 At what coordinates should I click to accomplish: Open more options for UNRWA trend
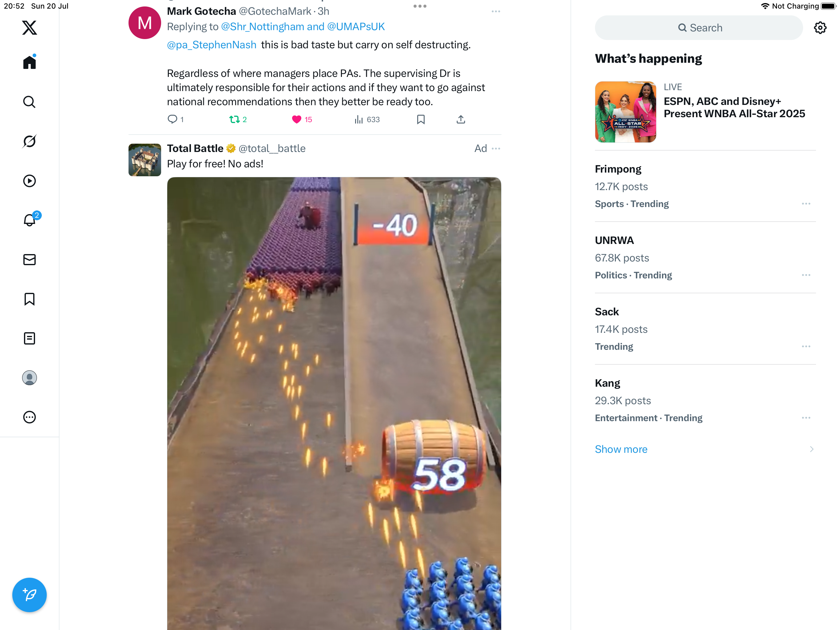click(806, 275)
